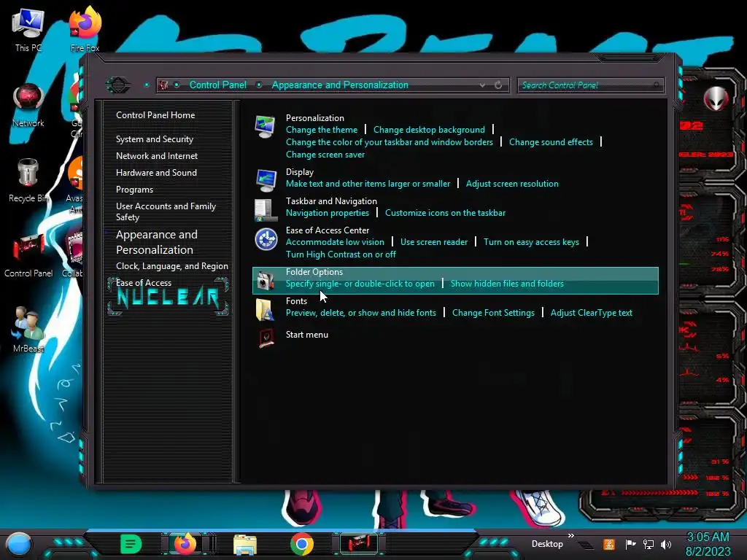Click the taskbar clock and date
Image resolution: width=747 pixels, height=560 pixels.
point(708,544)
